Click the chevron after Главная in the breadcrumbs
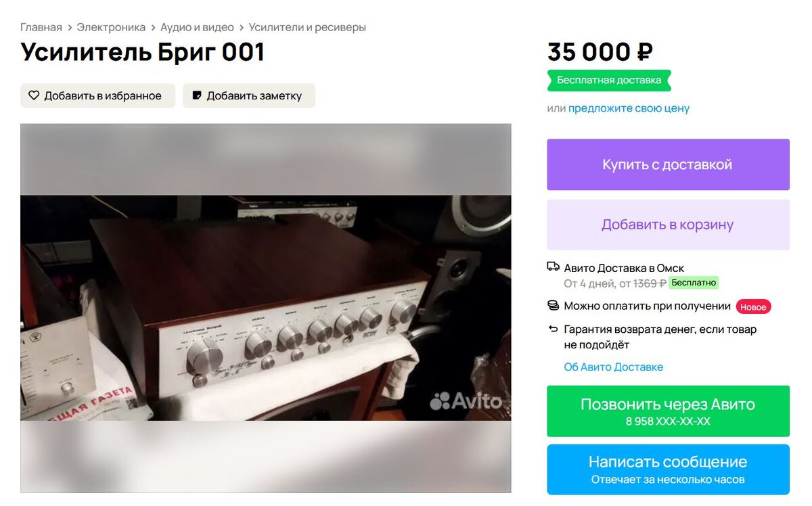This screenshot has height=506, width=812. [x=70, y=28]
